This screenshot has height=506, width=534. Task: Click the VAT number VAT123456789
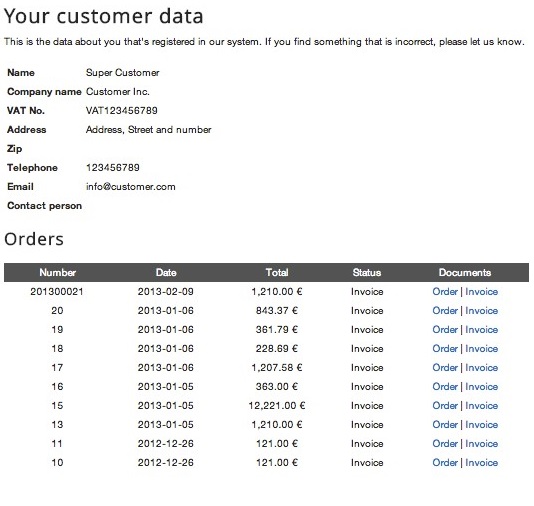122,111
